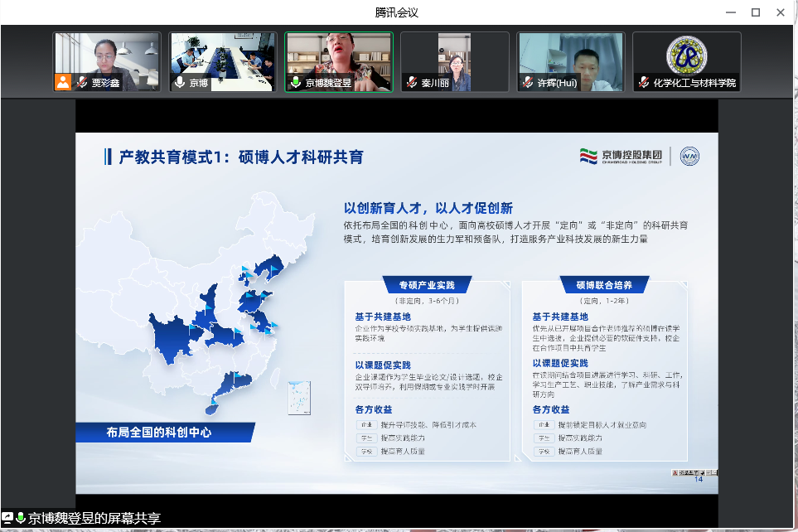Select the 京博魏登昱 speaker video thumbnail
The width and height of the screenshot is (798, 532).
tap(339, 61)
